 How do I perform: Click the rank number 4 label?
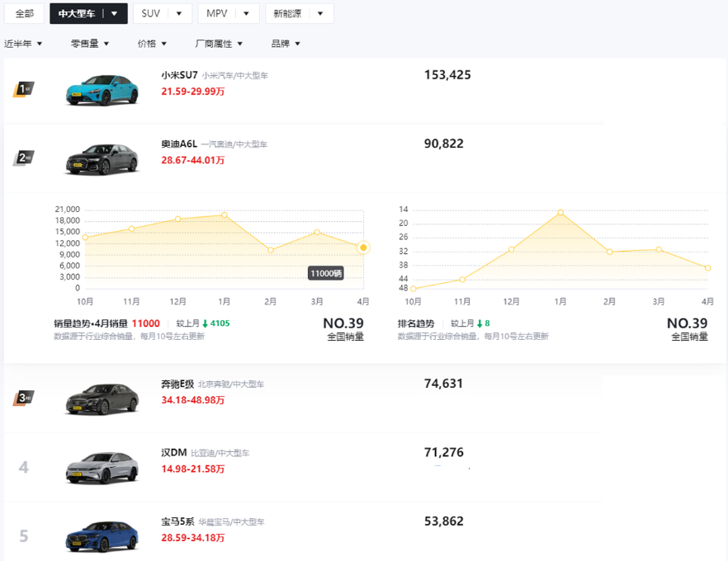tap(24, 467)
